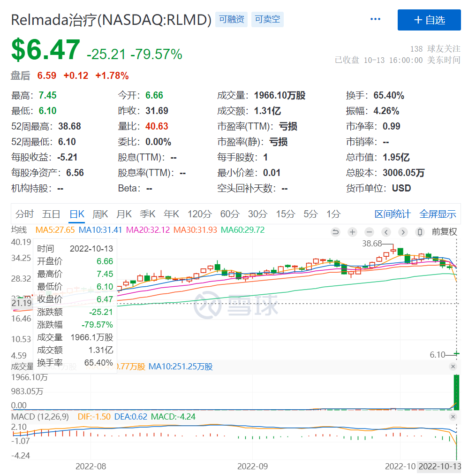Zoom in chart with plus icon
This screenshot has width=476, height=474.
[352, 232]
